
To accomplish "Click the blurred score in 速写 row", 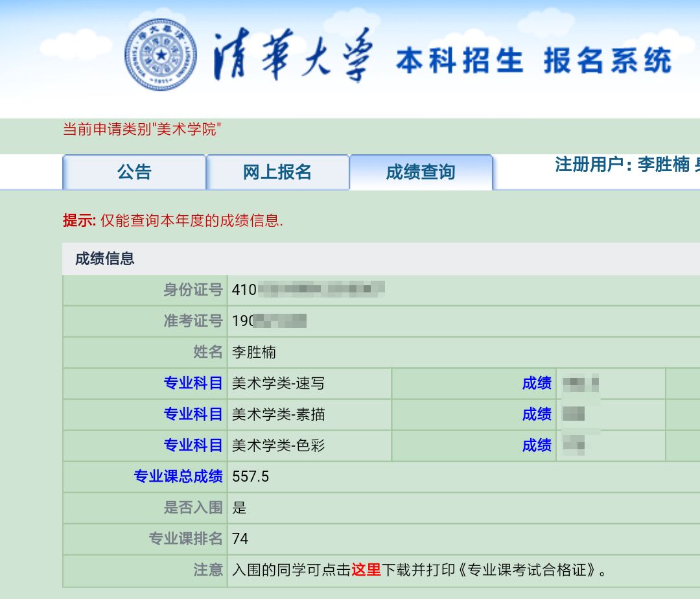I will point(580,384).
